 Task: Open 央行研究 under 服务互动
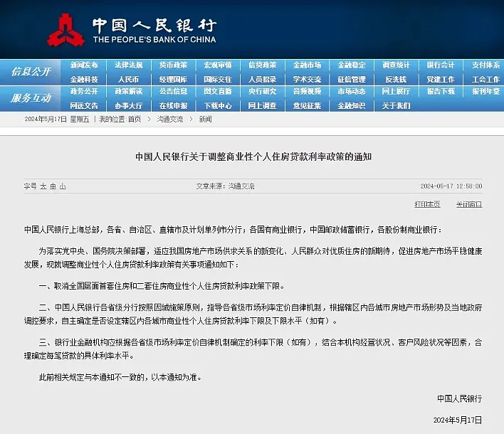(263, 92)
